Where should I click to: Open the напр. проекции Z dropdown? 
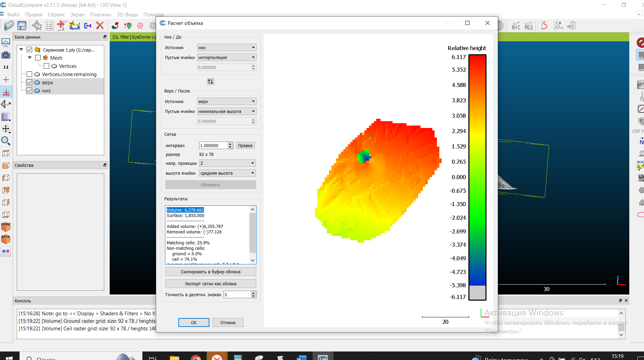click(x=227, y=163)
